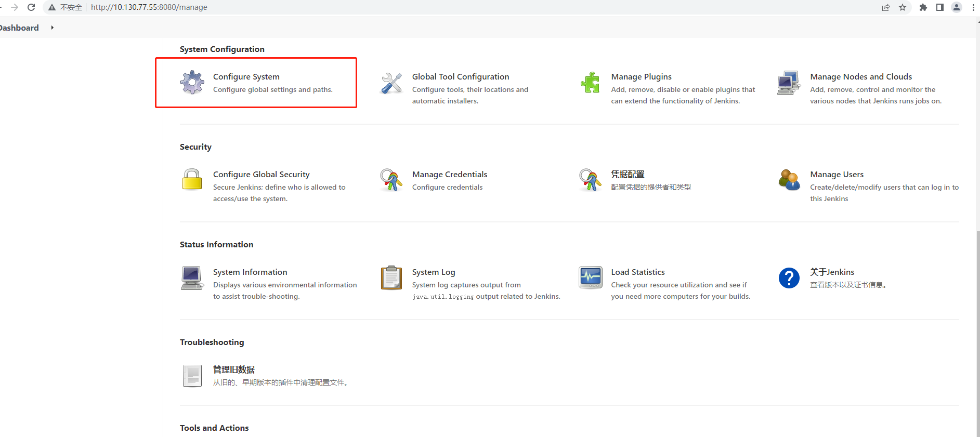This screenshot has width=980, height=437.
Task: Open the Configure Global Security link
Action: [262, 174]
